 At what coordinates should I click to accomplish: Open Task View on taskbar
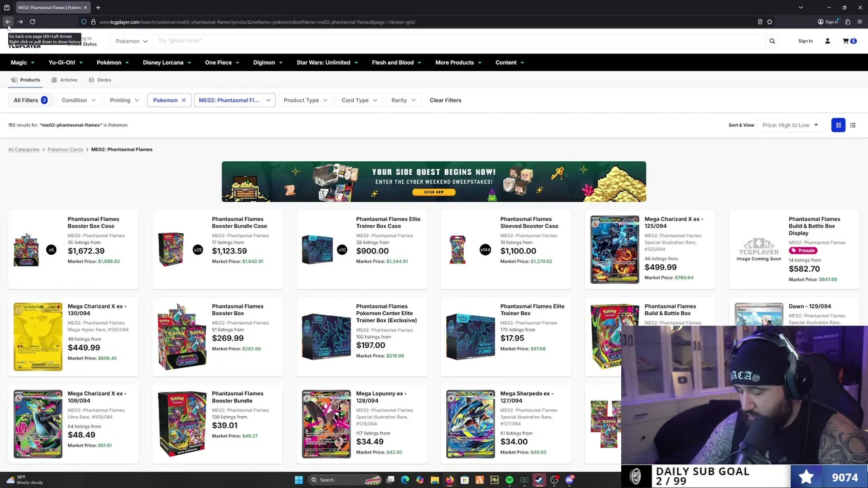390,480
